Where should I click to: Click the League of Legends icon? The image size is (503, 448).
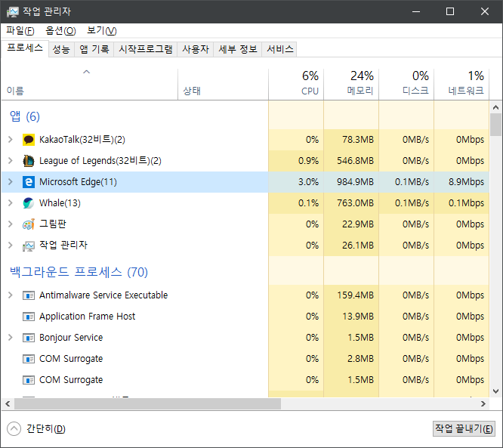click(x=29, y=161)
